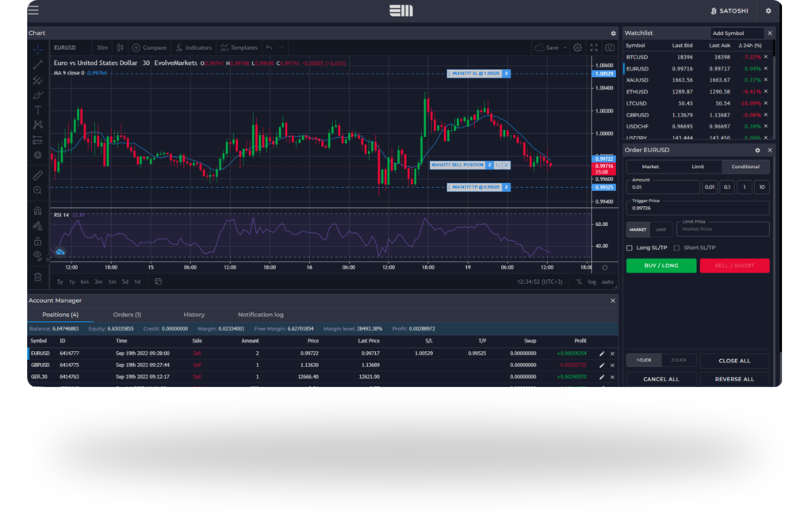
Task: Check the Long SL/TP checkbox
Action: (630, 247)
